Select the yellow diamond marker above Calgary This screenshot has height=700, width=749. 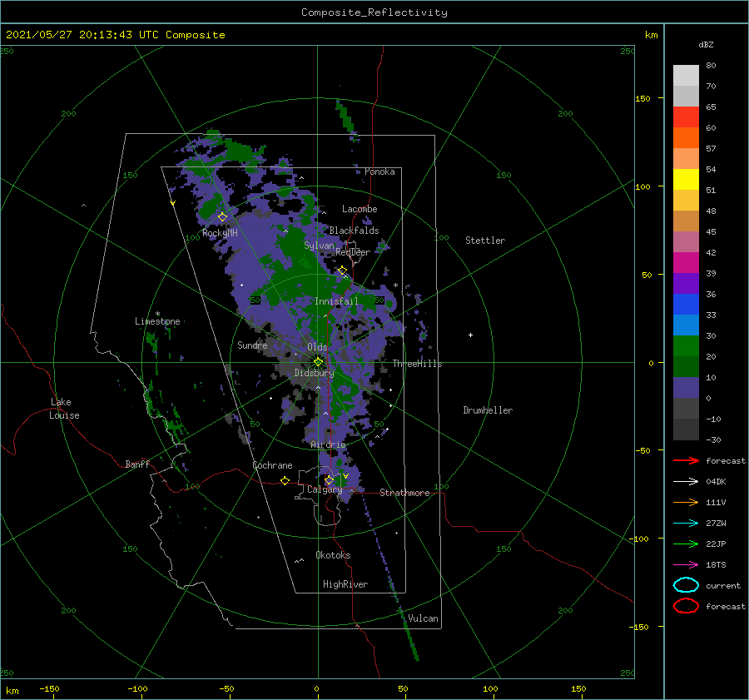click(329, 479)
